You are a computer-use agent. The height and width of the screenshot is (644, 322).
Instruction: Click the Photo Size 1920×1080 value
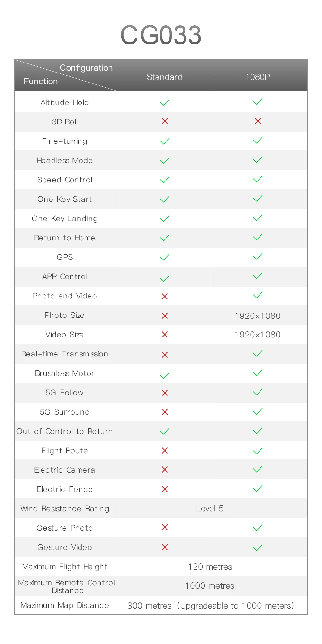tap(258, 316)
